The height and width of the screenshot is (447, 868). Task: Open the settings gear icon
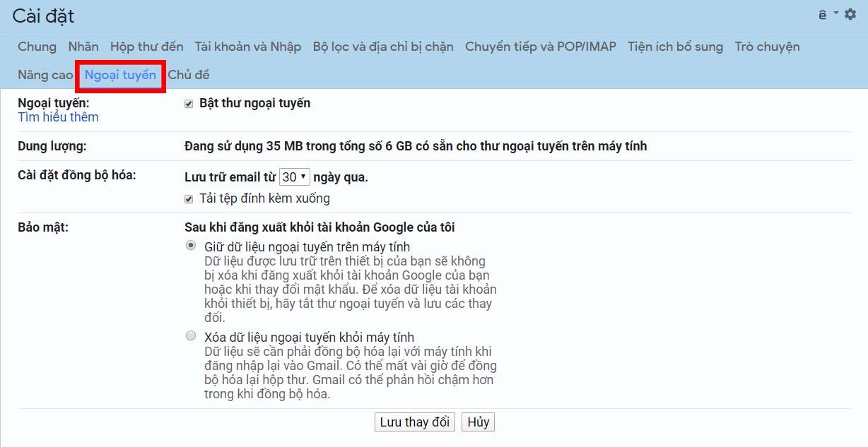click(850, 14)
